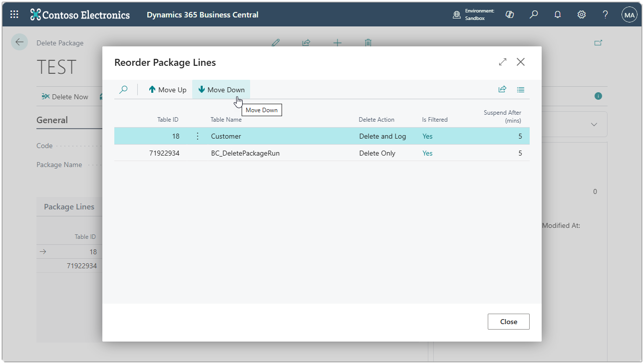Open Business Central settings gear

[x=581, y=14]
